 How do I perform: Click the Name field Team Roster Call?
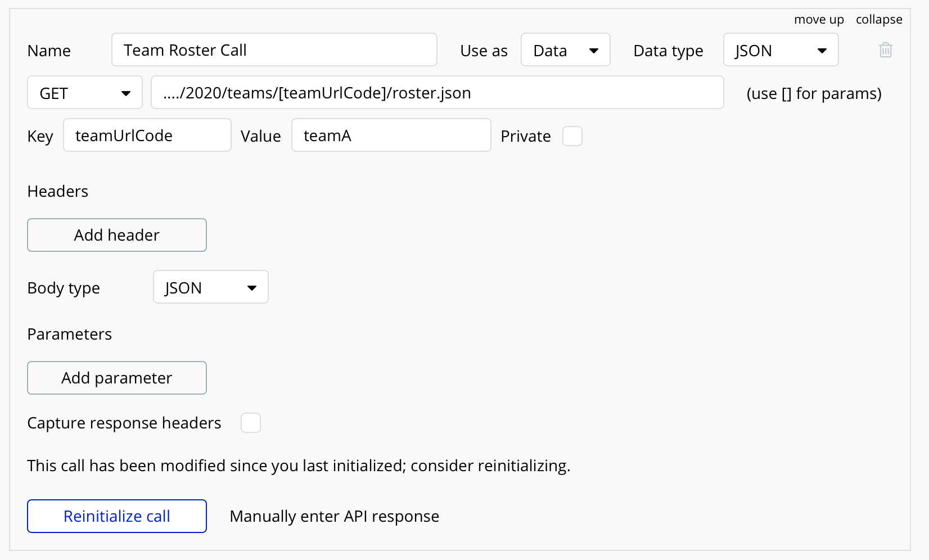pyautogui.click(x=274, y=50)
